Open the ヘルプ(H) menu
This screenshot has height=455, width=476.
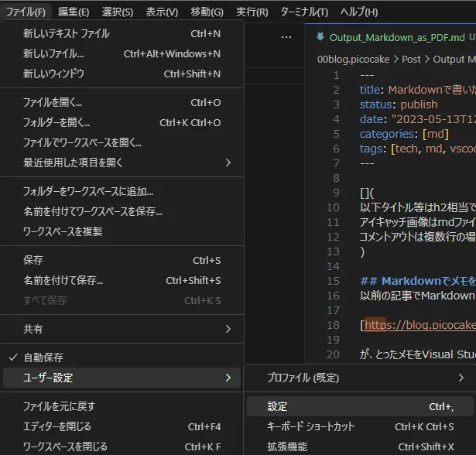pos(359,12)
